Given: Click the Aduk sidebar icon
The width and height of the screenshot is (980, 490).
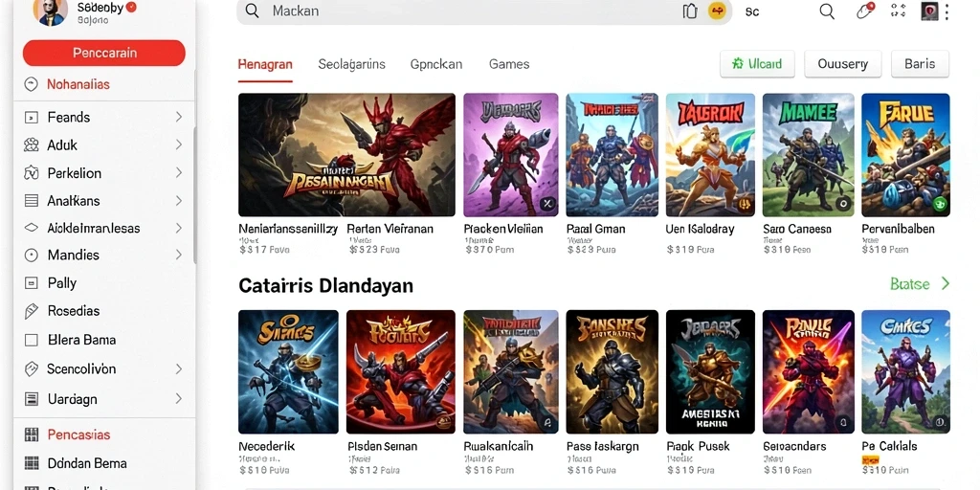Looking at the screenshot, I should 31,145.
